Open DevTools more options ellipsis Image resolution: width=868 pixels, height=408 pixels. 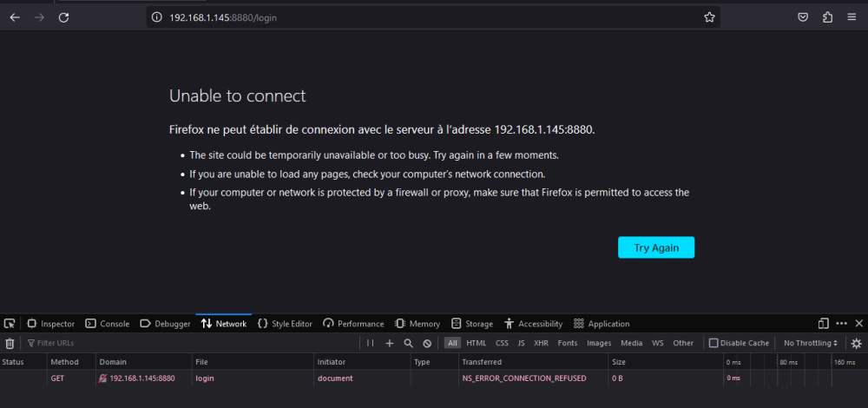click(x=841, y=323)
